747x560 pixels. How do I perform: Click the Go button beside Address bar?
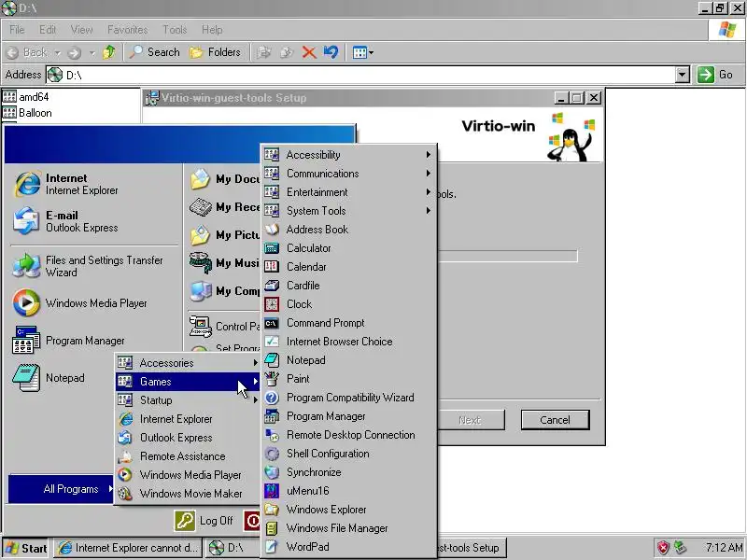point(715,75)
